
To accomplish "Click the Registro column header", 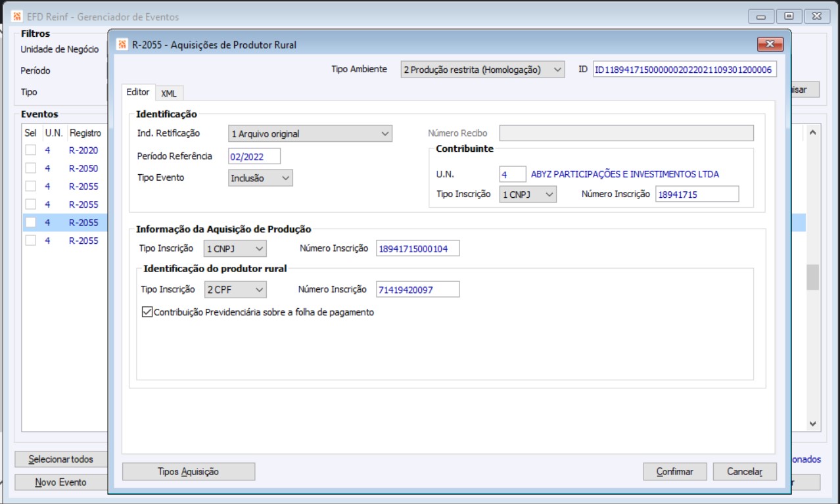I will 85,133.
